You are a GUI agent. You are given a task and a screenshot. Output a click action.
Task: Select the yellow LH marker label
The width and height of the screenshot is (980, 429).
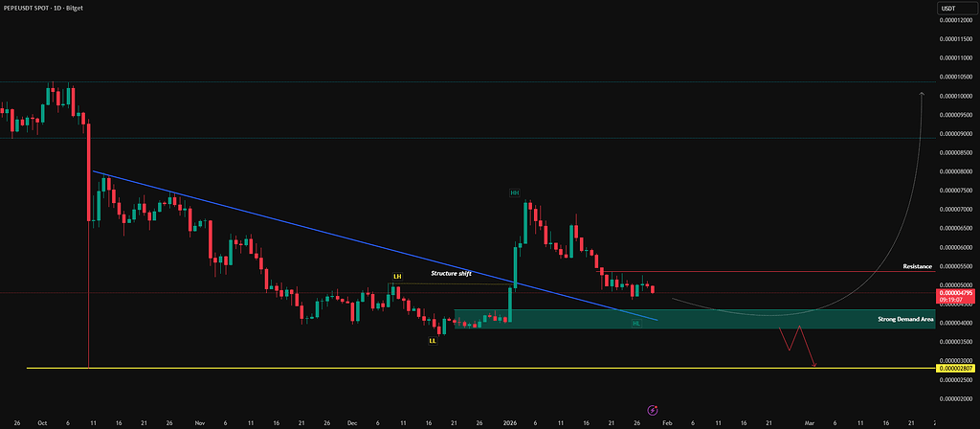tap(396, 277)
